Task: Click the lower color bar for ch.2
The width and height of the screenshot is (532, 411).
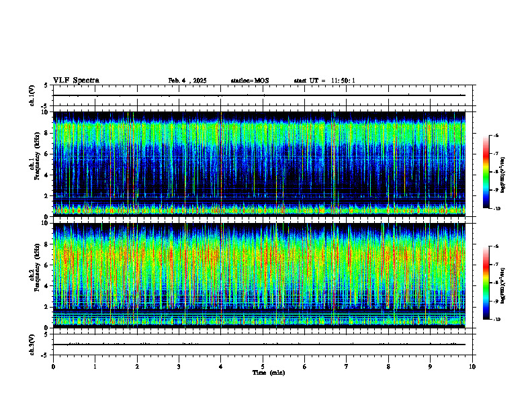Action: 486,283
